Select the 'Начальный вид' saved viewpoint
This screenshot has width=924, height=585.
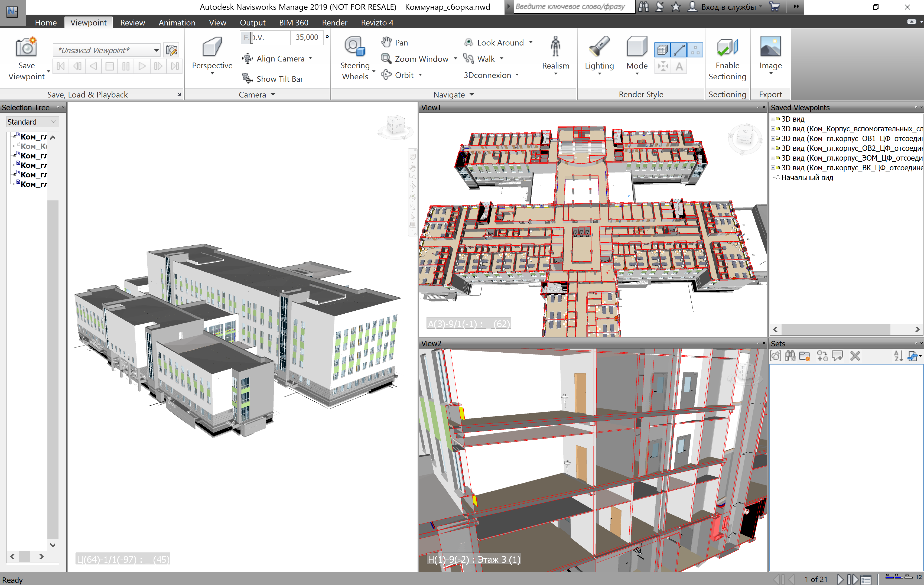click(x=807, y=177)
